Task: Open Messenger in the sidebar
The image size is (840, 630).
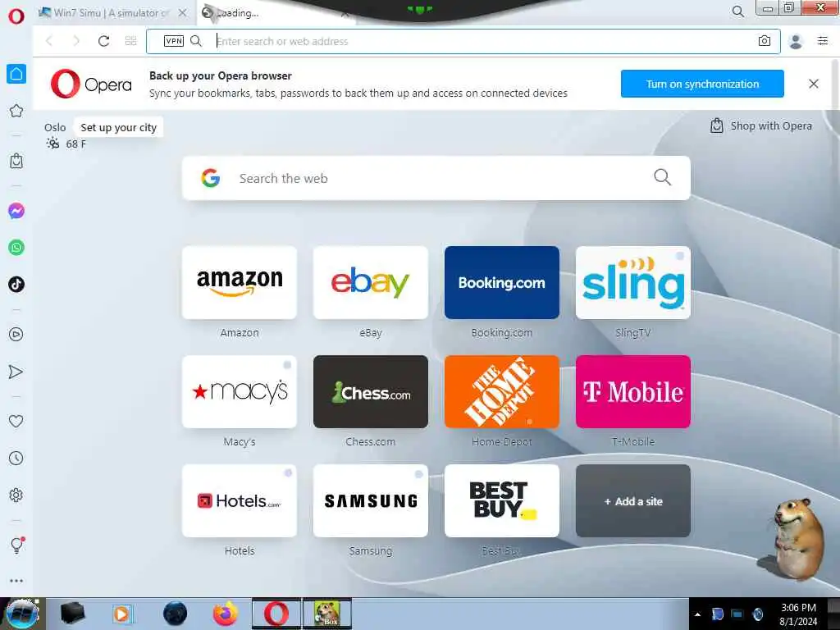Action: click(x=16, y=211)
